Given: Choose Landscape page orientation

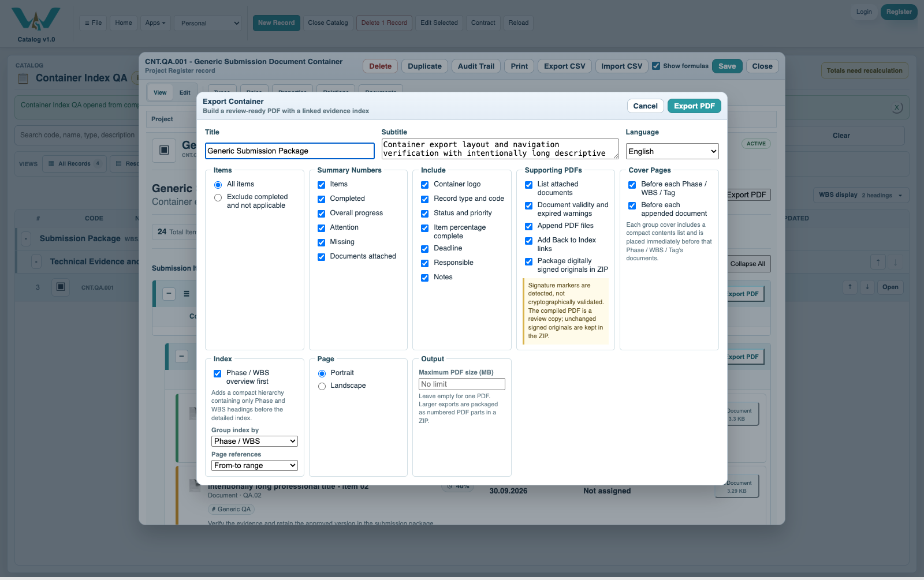Looking at the screenshot, I should [322, 386].
